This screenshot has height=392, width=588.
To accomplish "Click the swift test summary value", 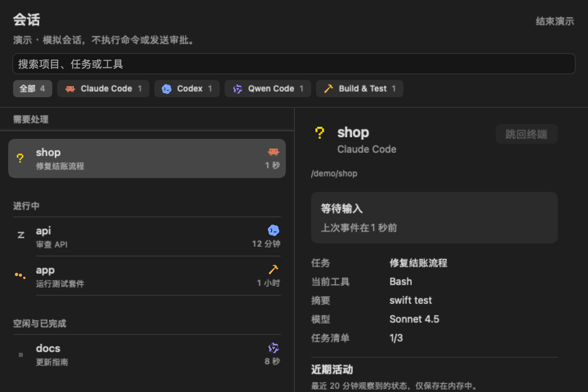I will click(x=410, y=301).
